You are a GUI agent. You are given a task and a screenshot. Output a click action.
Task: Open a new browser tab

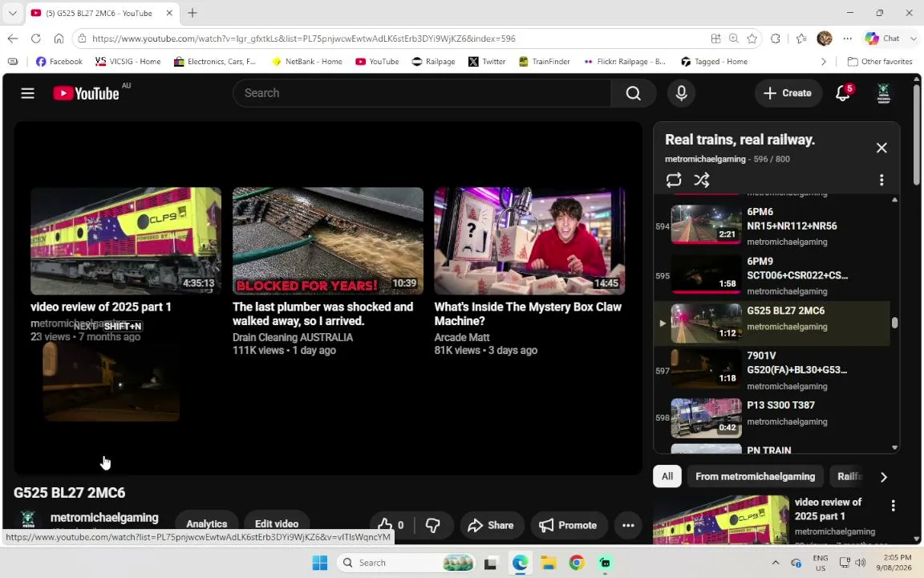192,13
